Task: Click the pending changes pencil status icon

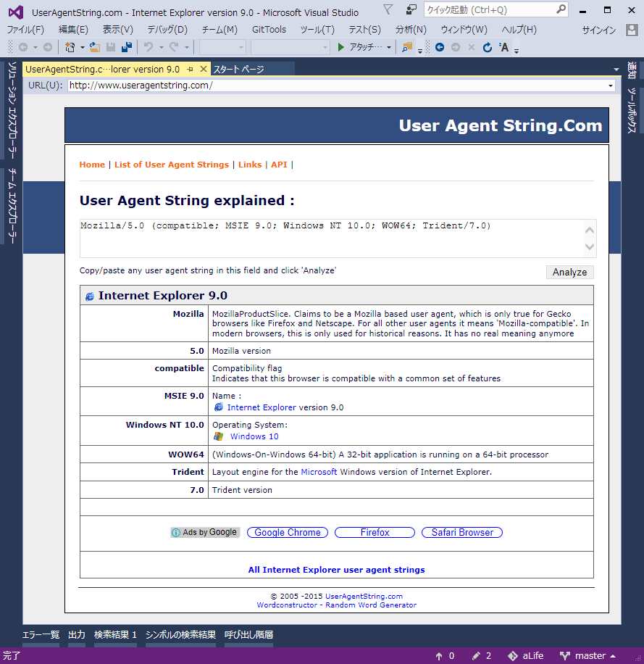Action: point(477,656)
